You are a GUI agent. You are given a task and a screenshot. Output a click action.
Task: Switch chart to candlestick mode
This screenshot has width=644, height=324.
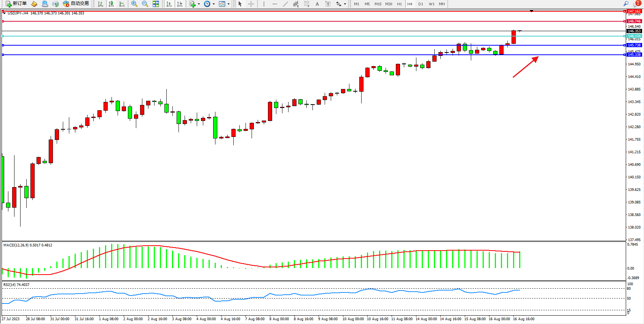coord(111,4)
